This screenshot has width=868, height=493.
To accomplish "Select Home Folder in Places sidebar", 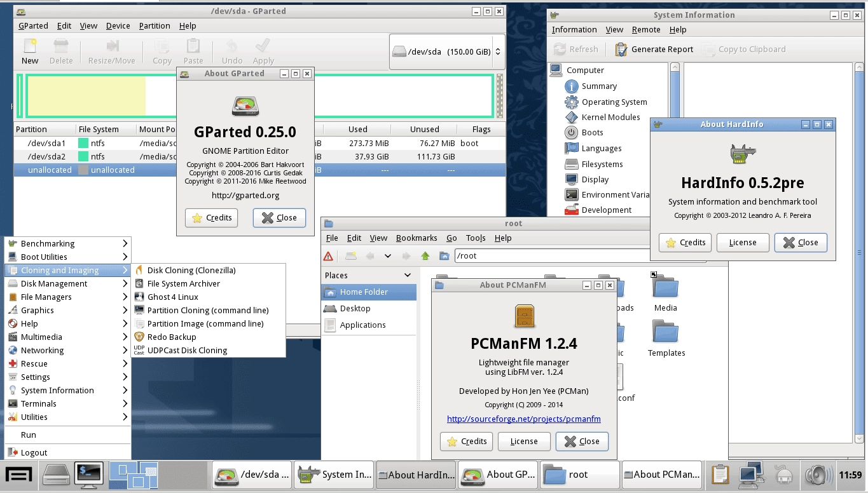I will pos(369,292).
